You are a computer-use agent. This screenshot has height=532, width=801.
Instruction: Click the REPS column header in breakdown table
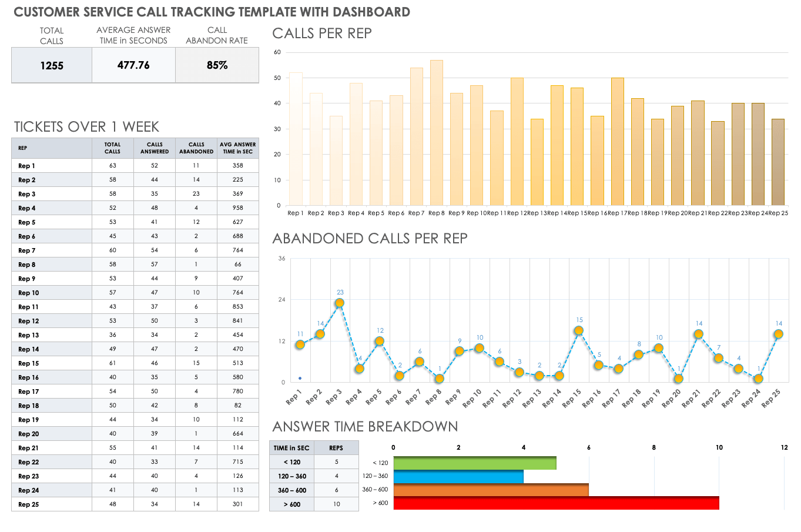click(x=336, y=448)
